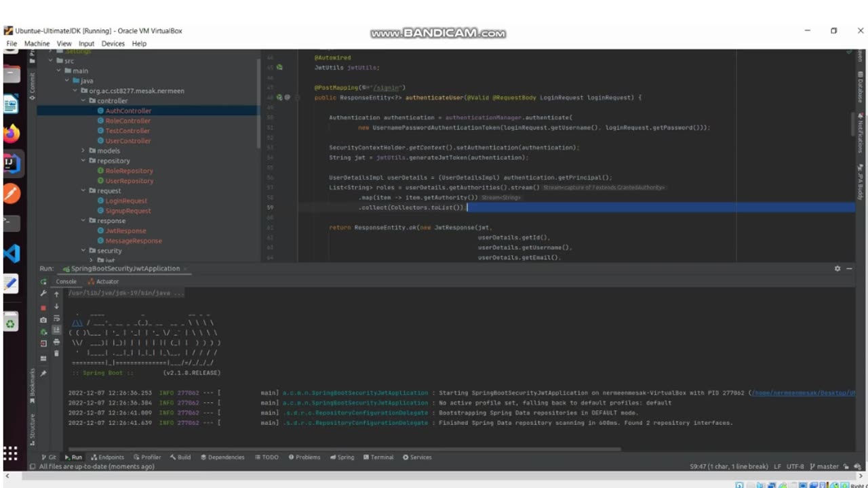This screenshot has height=488, width=868.
Task: Open IntelliJ IDEA from the Ubuntu dock
Action: coord(12,163)
